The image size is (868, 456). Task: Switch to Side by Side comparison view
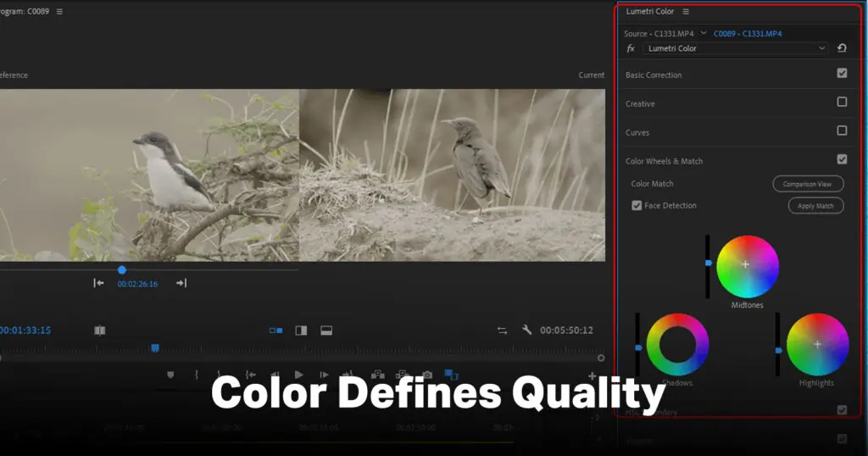tap(275, 331)
